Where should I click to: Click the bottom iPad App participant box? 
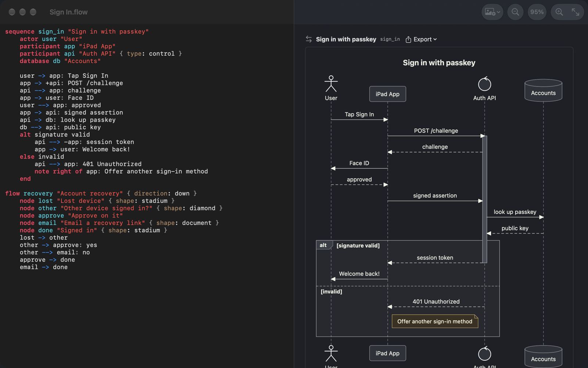(387, 353)
